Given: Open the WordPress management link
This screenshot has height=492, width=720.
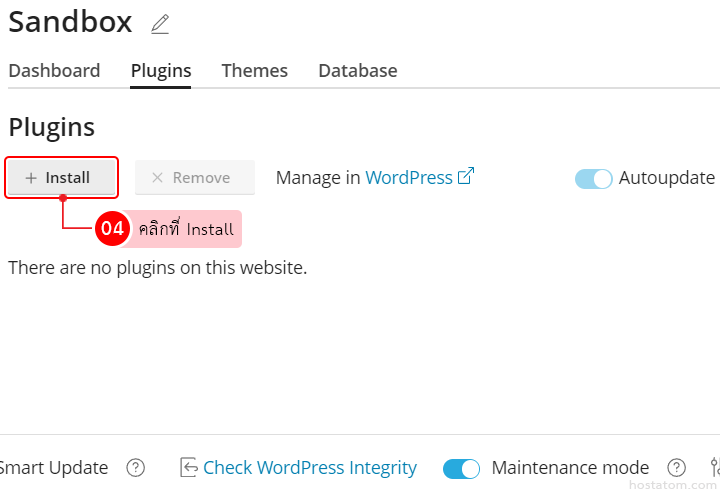Looking at the screenshot, I should [409, 177].
